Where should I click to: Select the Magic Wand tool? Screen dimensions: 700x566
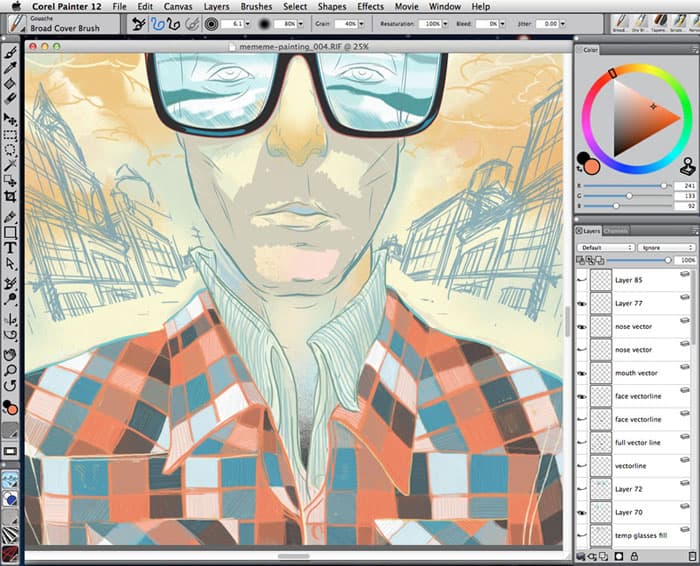(10, 166)
